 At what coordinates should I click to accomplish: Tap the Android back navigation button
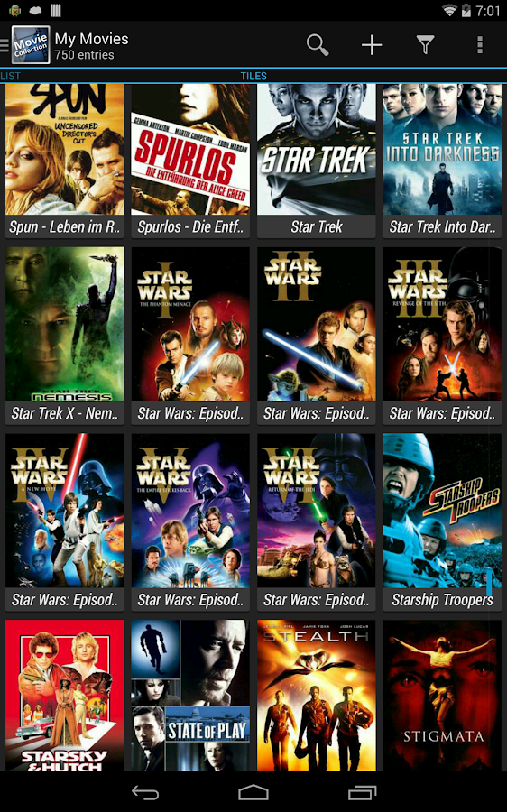pyautogui.click(x=145, y=792)
